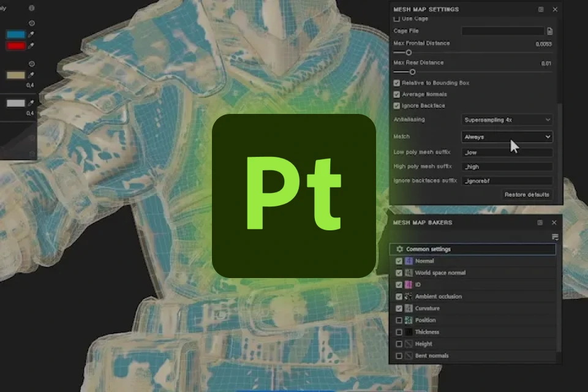
Task: Click the 0.4 value below the tan swatch
Action: point(30,85)
